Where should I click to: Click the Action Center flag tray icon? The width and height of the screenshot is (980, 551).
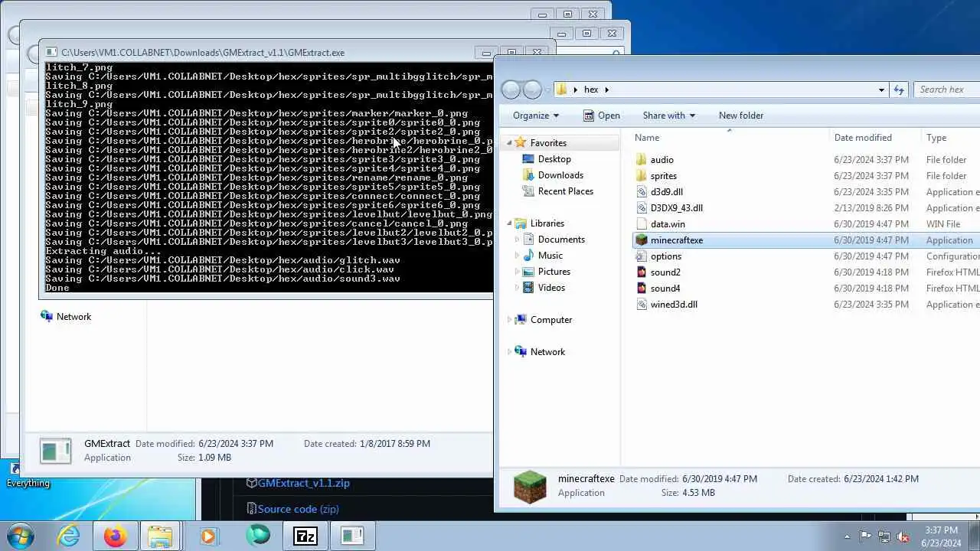pyautogui.click(x=865, y=536)
